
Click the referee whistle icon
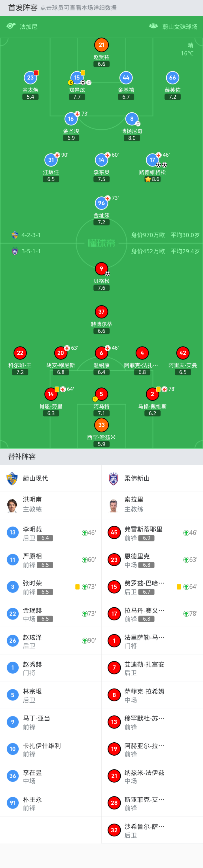[11, 26]
